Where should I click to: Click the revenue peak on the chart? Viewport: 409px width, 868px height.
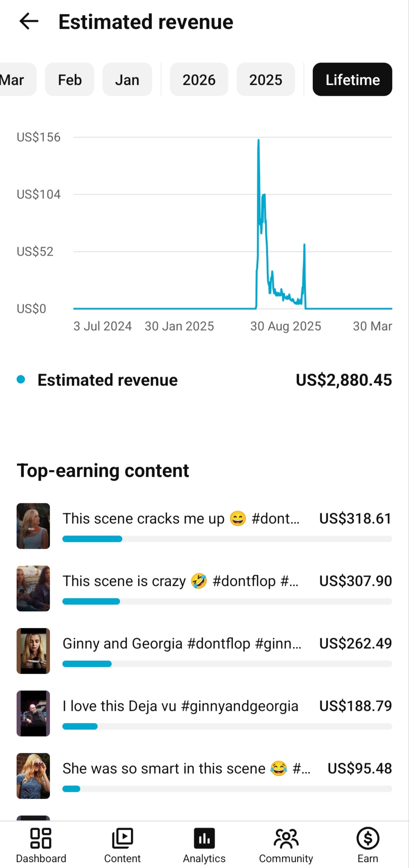pos(259,140)
